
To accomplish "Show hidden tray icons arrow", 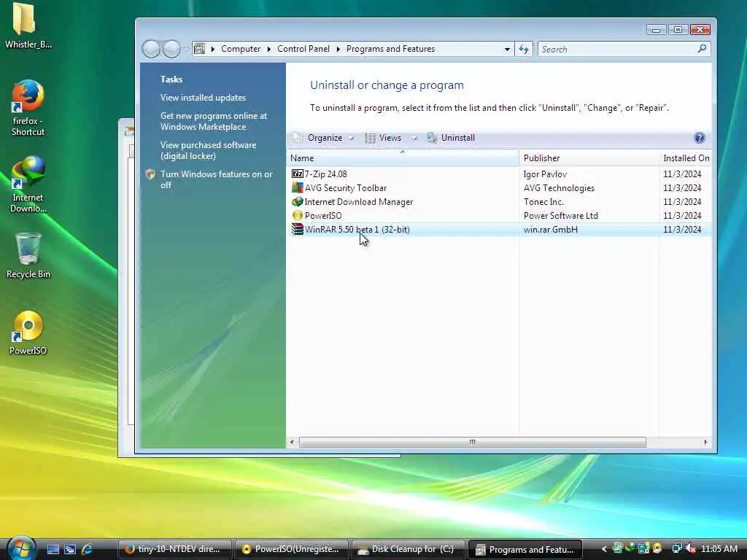I will tap(604, 549).
